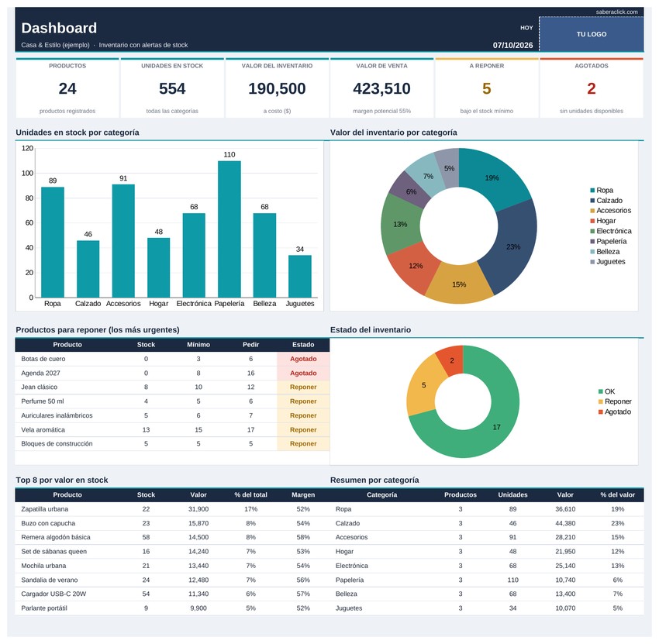Click the green OK slice labeled 17

point(496,427)
